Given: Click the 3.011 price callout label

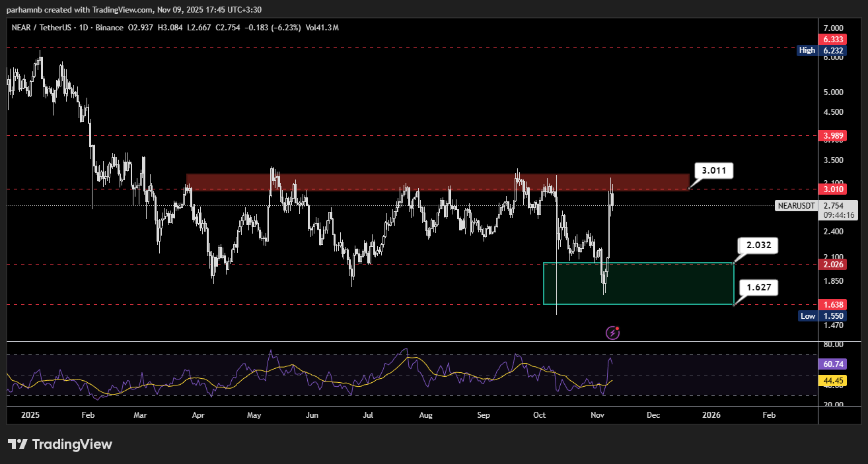Looking at the screenshot, I should (715, 171).
